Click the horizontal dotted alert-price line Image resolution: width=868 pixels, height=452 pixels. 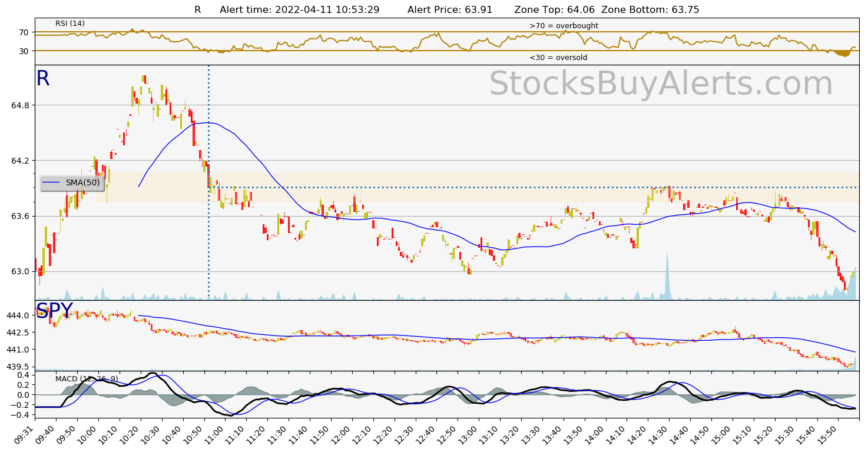point(533,188)
